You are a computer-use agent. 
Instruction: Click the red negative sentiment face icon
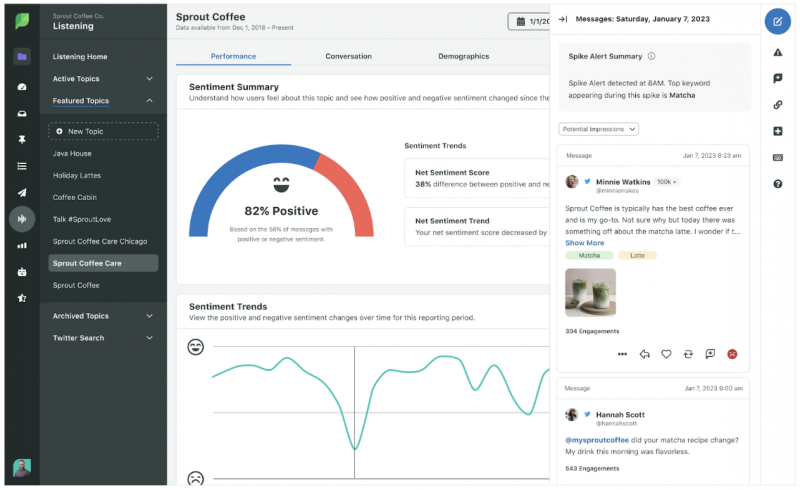pyautogui.click(x=732, y=354)
